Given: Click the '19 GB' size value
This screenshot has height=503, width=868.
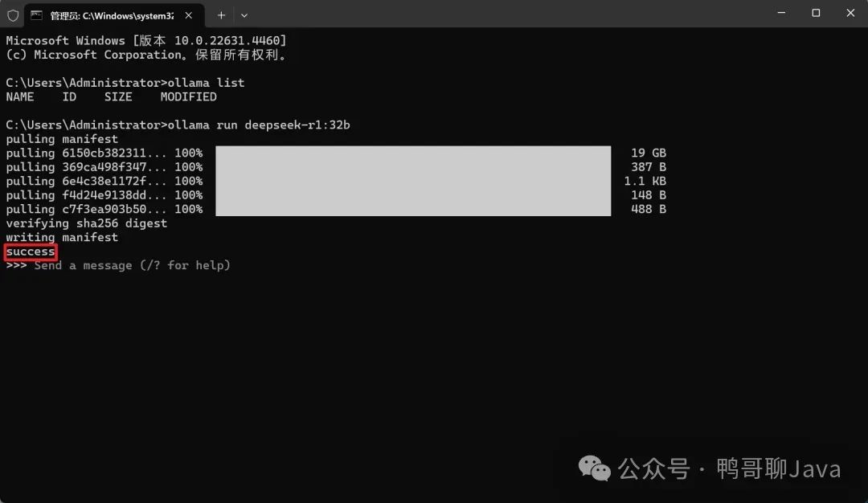Looking at the screenshot, I should [649, 153].
